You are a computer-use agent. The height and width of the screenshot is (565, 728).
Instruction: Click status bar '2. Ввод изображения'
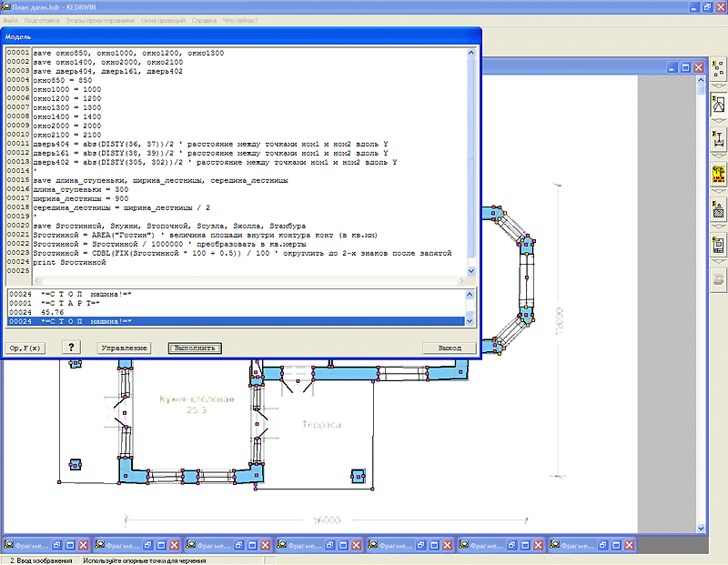click(x=41, y=560)
